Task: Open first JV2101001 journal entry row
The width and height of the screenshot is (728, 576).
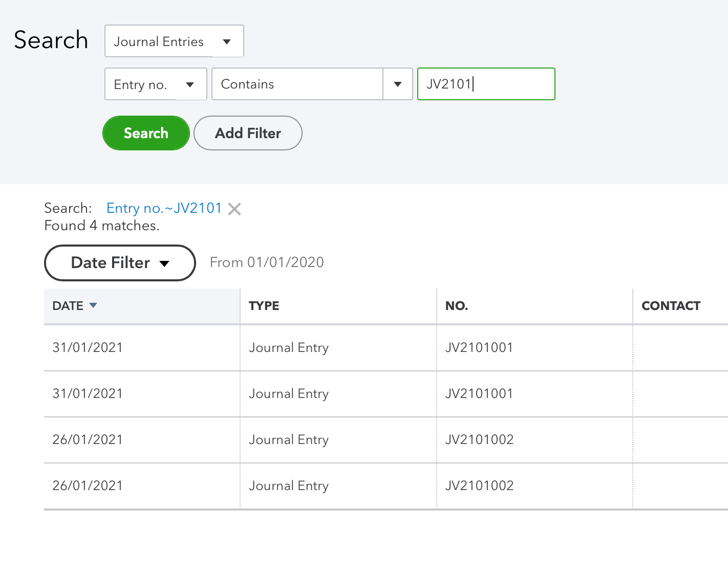Action: [479, 348]
